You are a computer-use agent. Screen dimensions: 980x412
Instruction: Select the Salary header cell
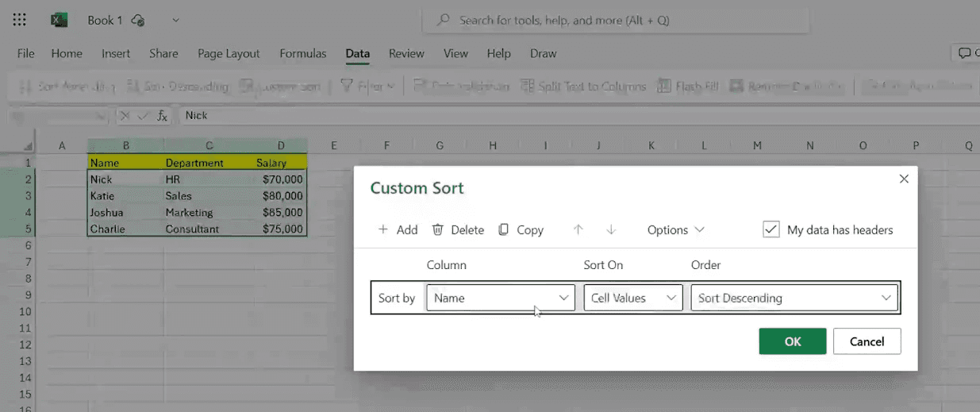(x=280, y=162)
